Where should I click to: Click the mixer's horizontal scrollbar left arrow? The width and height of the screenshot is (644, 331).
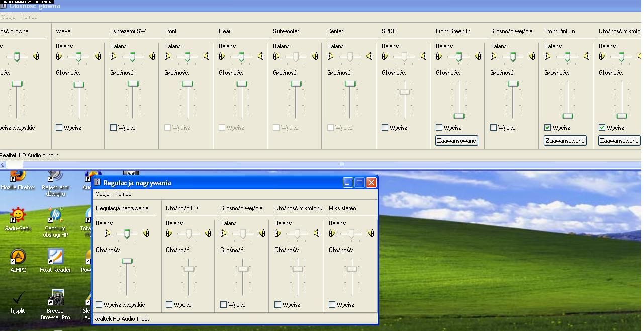coord(3,164)
